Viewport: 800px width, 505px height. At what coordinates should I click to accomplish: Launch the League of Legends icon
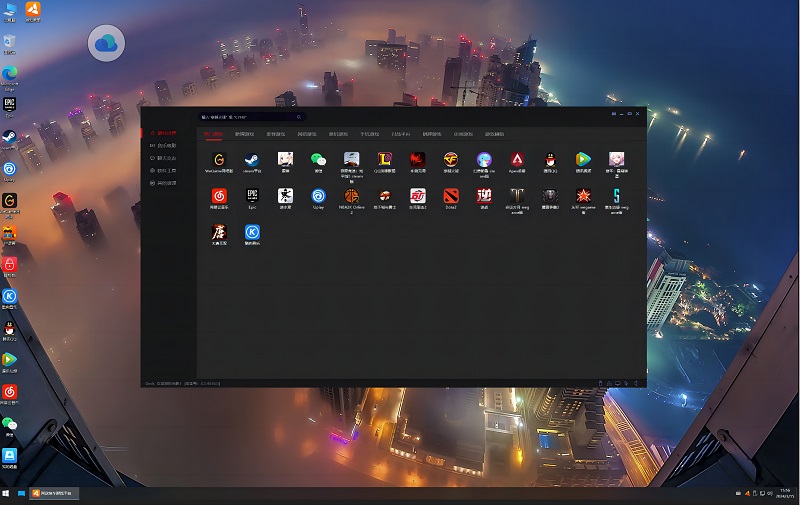384,159
